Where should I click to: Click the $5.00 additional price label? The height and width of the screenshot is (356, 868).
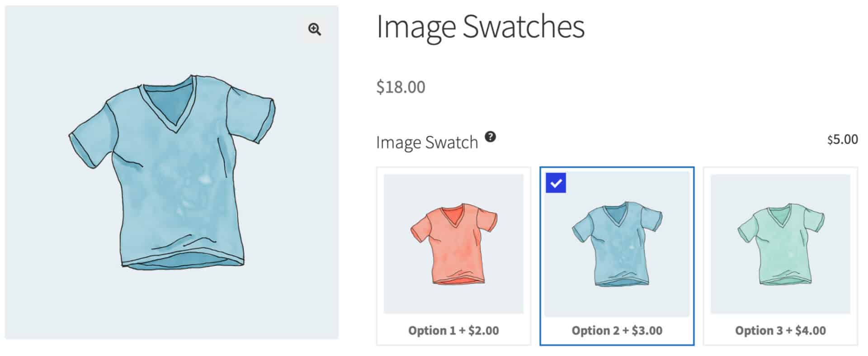842,139
